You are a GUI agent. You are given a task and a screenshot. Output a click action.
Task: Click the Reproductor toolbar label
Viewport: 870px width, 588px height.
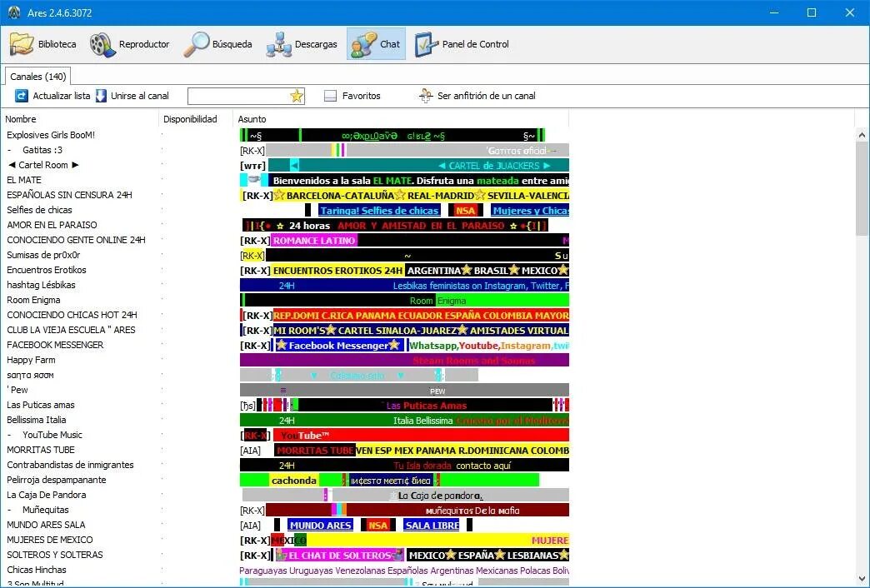click(x=144, y=44)
